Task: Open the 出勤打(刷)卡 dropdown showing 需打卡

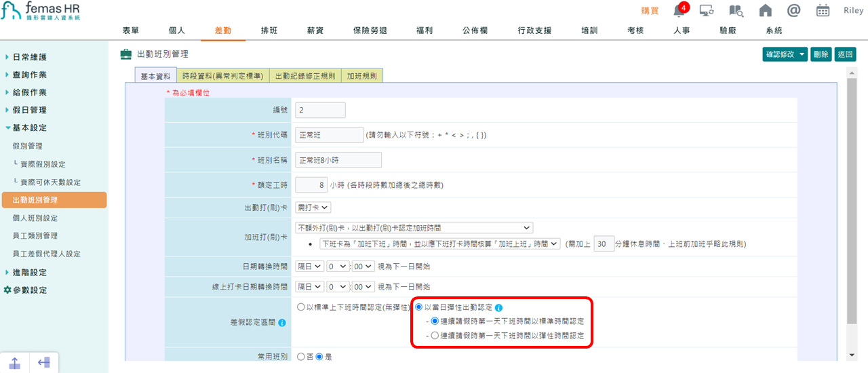Action: pos(313,207)
